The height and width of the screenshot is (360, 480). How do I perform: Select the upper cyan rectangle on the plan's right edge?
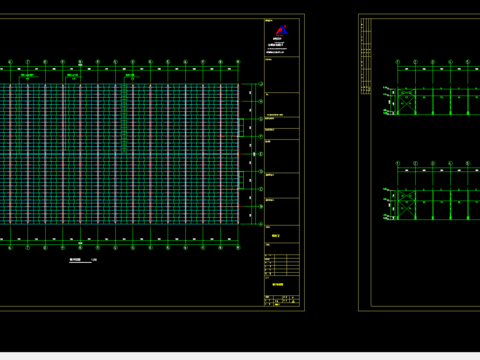(241, 128)
